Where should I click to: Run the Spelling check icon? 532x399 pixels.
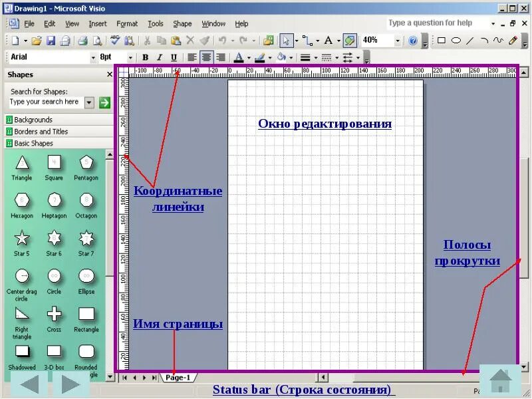pos(115,41)
